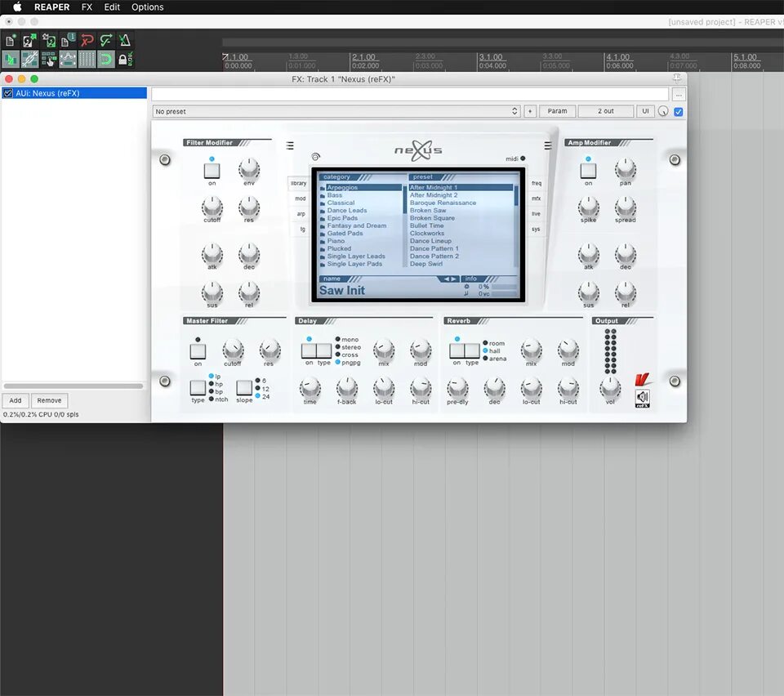Click the Save project toolbar icon
The height and width of the screenshot is (696, 784).
point(48,41)
